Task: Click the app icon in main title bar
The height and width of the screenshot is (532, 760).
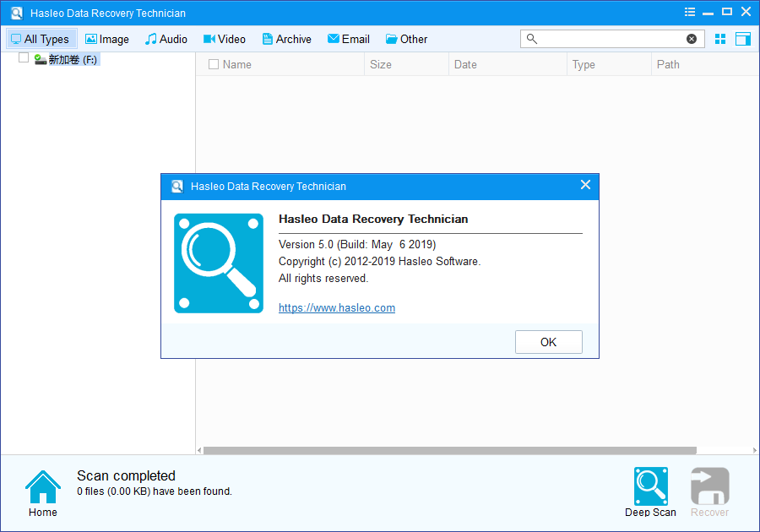Action: 17,13
